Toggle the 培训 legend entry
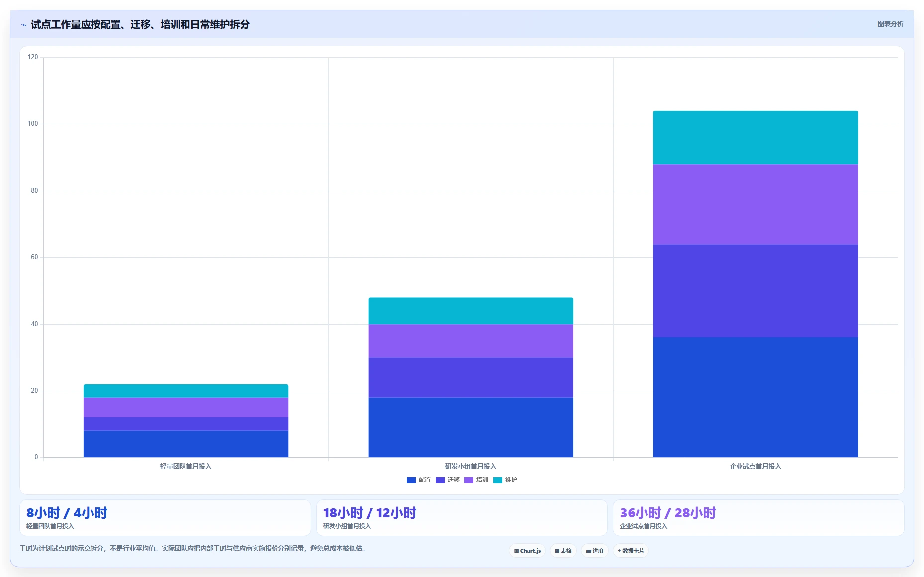The image size is (924, 577). pos(476,480)
